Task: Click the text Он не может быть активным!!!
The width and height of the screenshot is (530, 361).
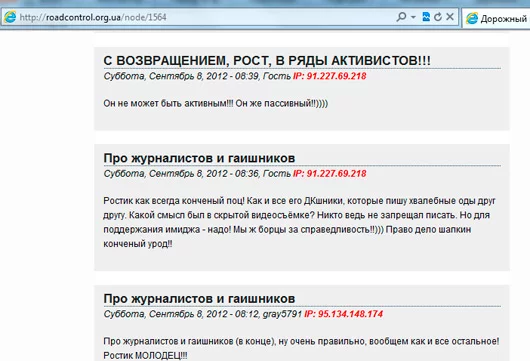Action: pyautogui.click(x=168, y=103)
